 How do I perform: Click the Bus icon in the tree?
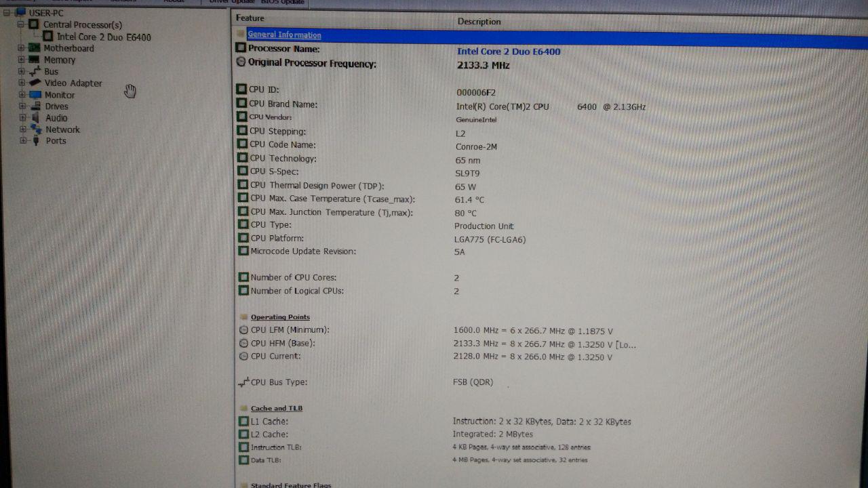tap(35, 71)
